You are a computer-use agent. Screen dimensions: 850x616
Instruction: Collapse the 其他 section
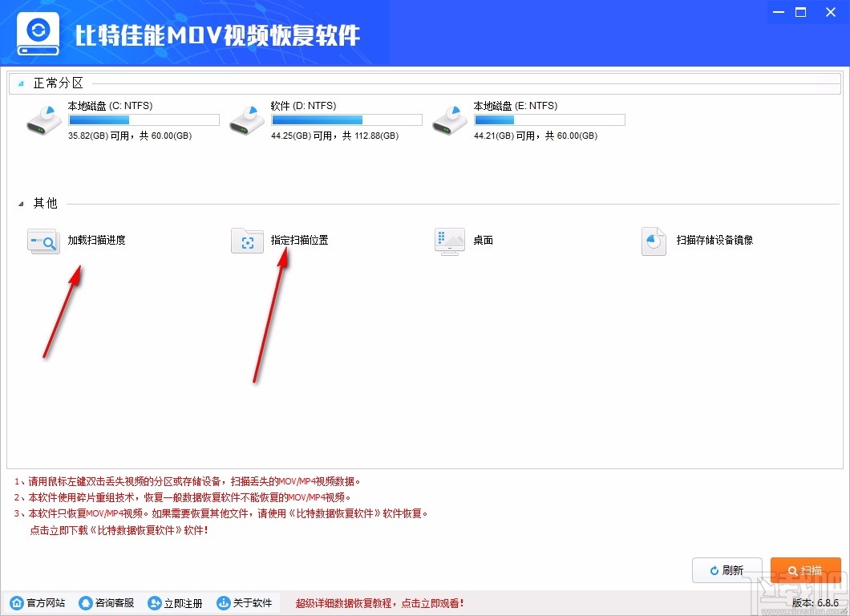click(19, 204)
